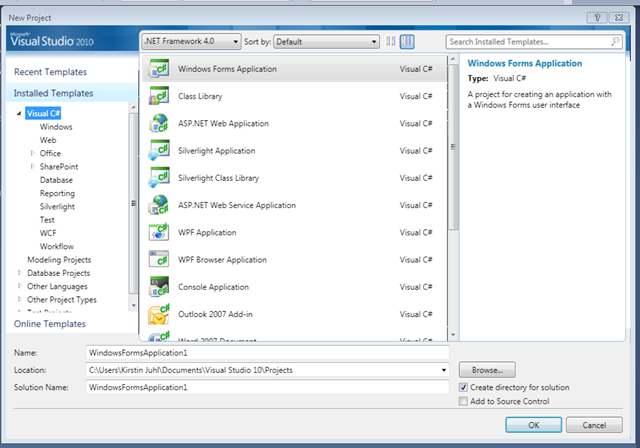Click the ASP.NET Web Service Application icon
Screen dimensions: 640x448
(x=159, y=205)
